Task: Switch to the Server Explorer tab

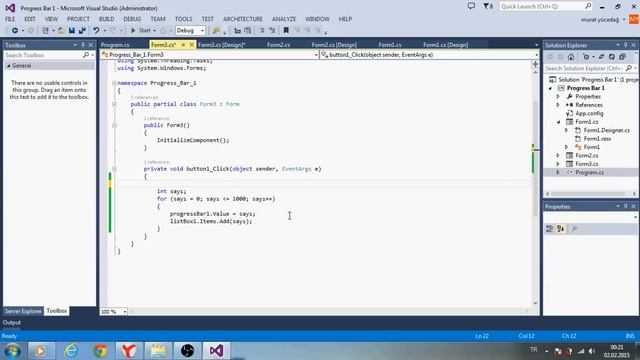Action: click(x=23, y=311)
